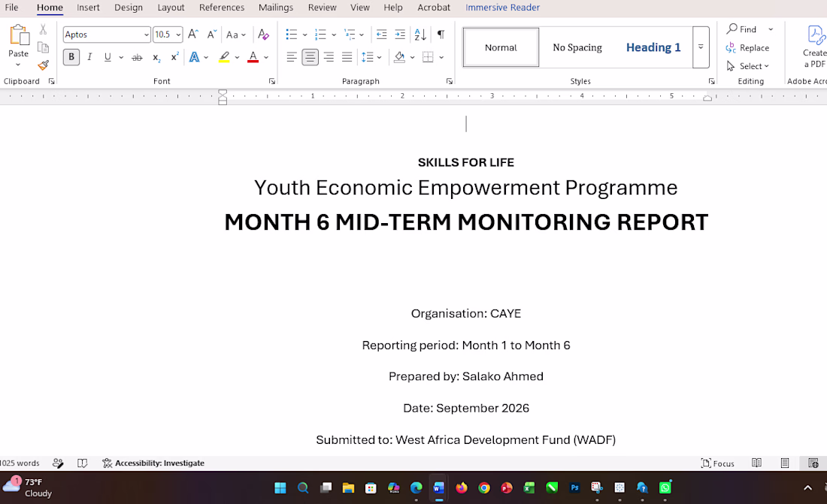Viewport: 827px width, 504px height.
Task: Switch to Web Layout view
Action: (x=813, y=463)
